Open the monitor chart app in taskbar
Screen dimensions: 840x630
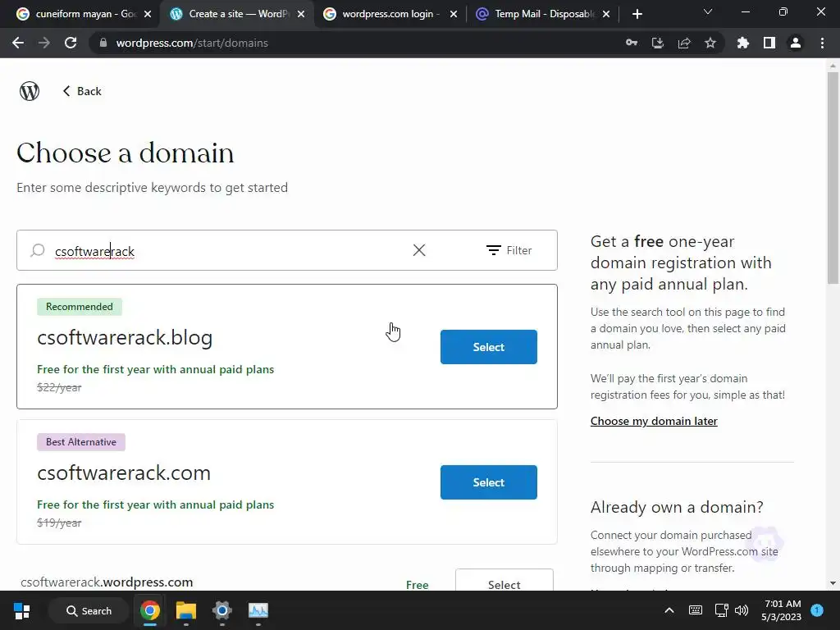[x=258, y=610]
